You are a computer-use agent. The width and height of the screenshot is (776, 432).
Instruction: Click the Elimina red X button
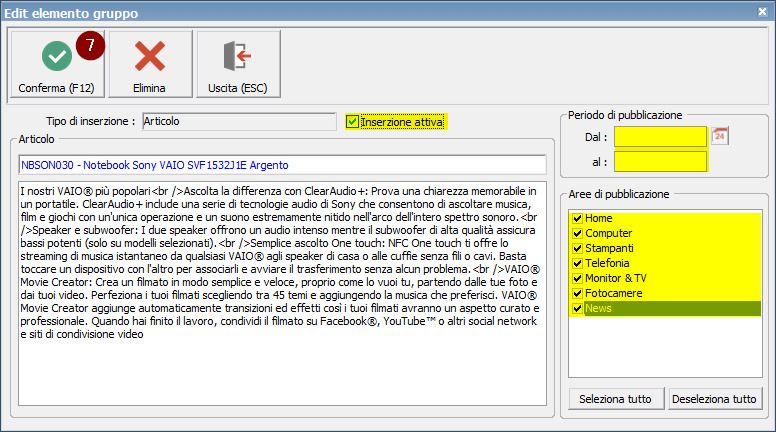[x=150, y=64]
